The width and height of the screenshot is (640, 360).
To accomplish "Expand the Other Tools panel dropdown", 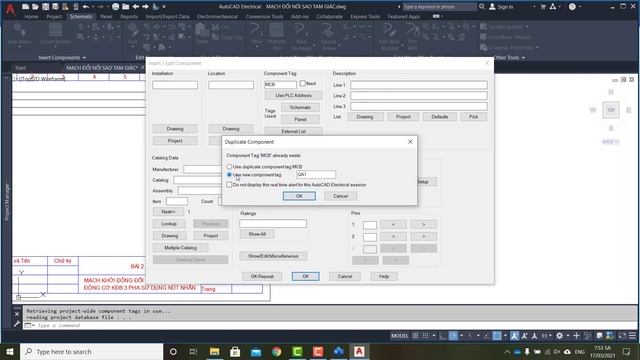I will 523,58.
